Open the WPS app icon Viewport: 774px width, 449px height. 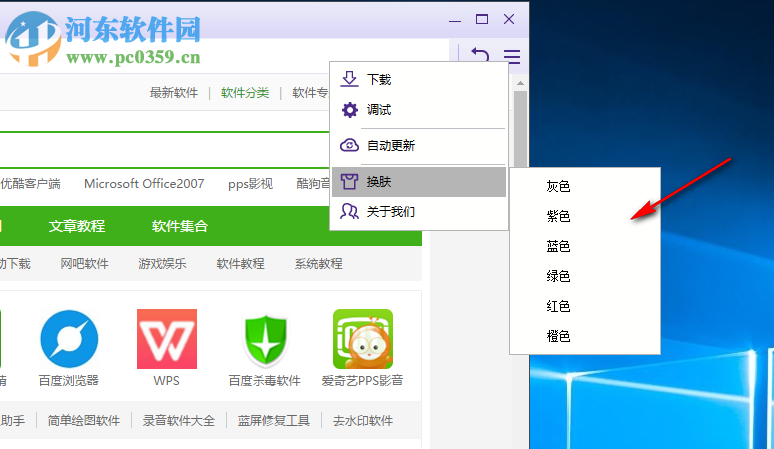167,339
